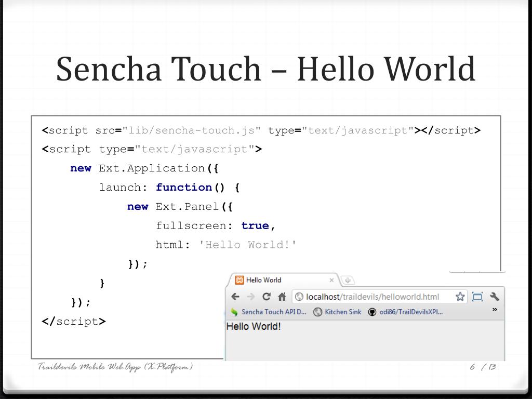
Task: Close the Hello World tab
Action: pyautogui.click(x=331, y=280)
